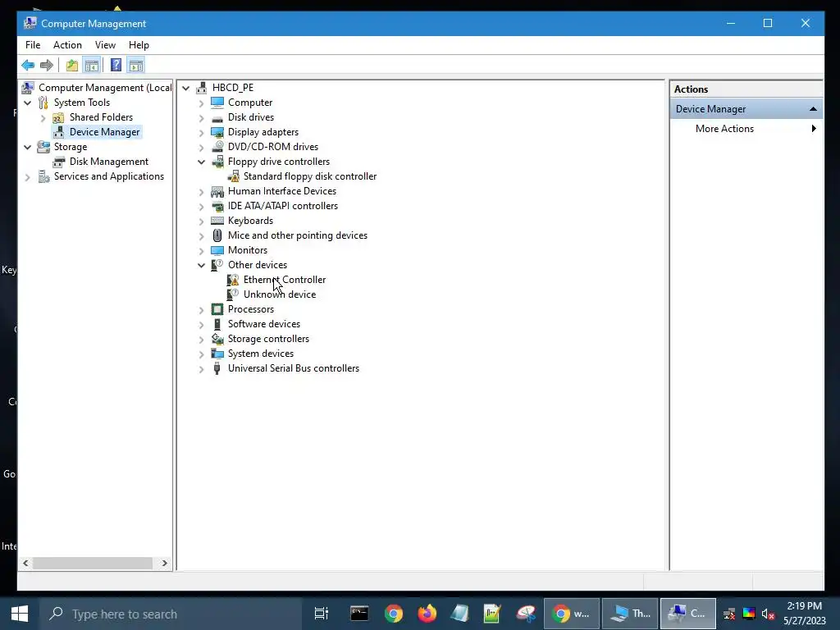840x630 pixels.
Task: Click the muted speaker tray icon
Action: coord(768,614)
